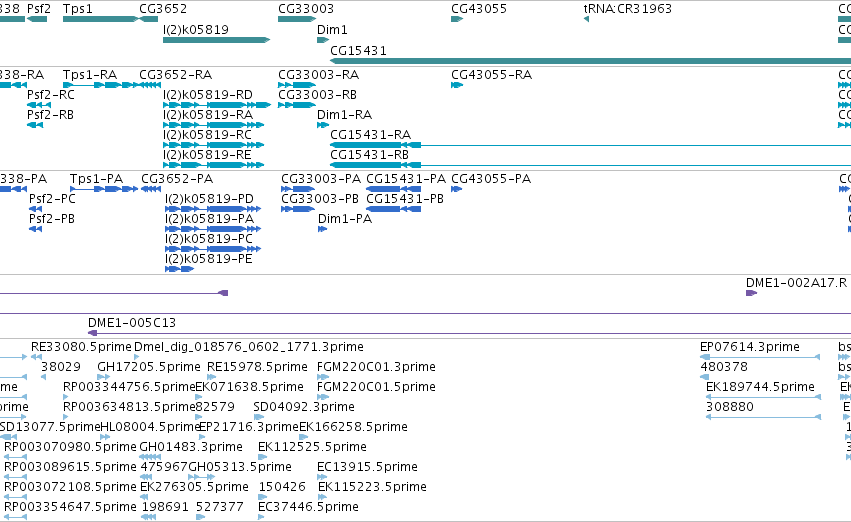Image resolution: width=851 pixels, height=522 pixels.
Task: Click transcript l(2)k05819-RE label
Action: click(207, 155)
